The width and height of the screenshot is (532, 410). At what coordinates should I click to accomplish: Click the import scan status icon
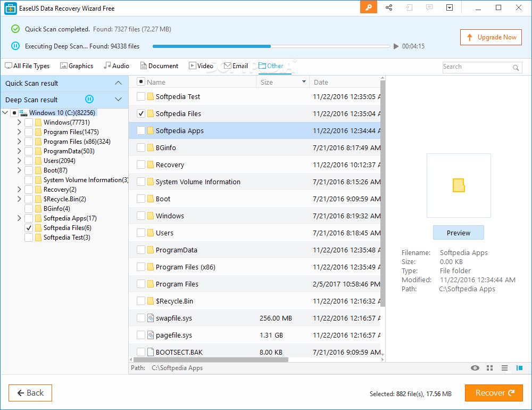pyautogui.click(x=409, y=7)
